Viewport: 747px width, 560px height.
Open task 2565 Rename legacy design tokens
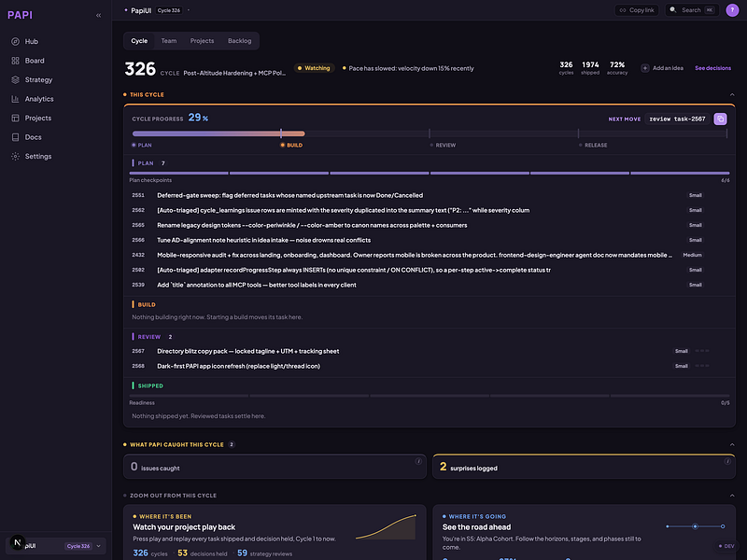coord(430,225)
